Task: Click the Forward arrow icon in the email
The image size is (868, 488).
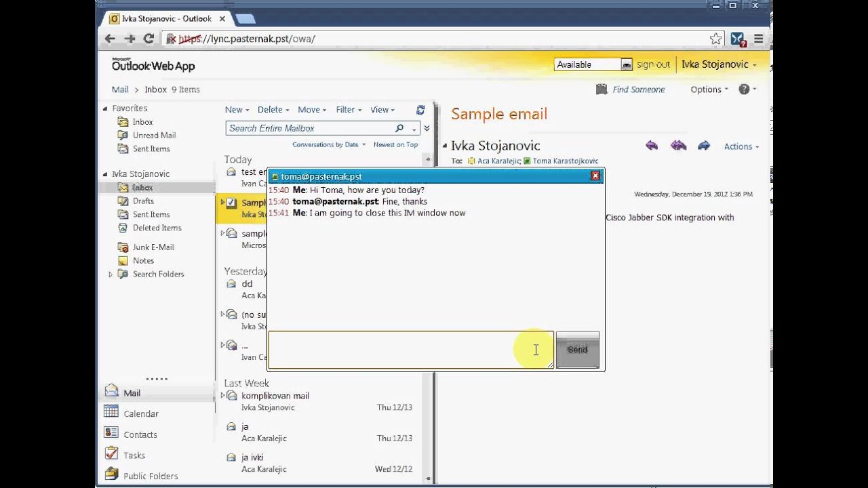Action: (704, 146)
